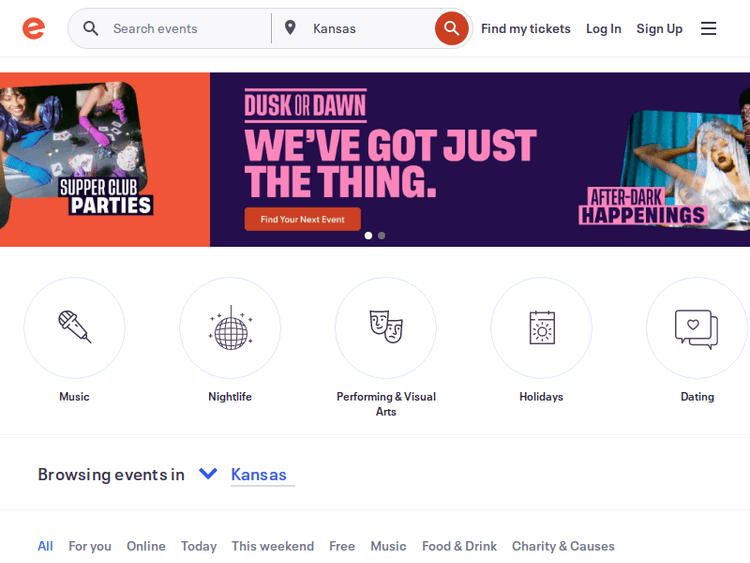The width and height of the screenshot is (750, 563).
Task: Click the Kansas location field in header
Action: 368,29
